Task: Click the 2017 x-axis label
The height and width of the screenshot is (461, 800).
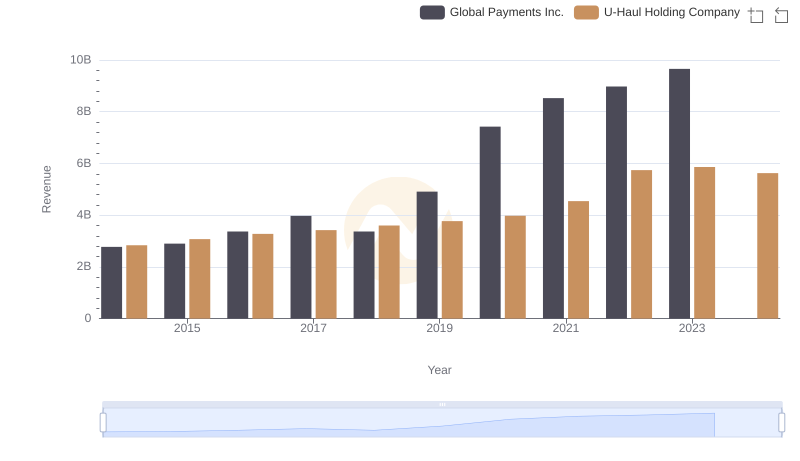Action: pos(313,328)
